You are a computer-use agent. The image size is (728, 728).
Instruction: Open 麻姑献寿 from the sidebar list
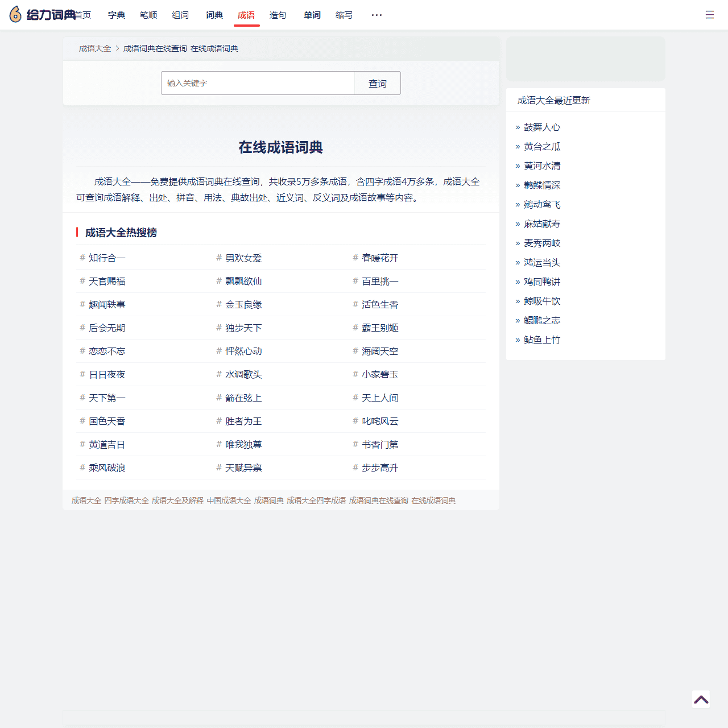coord(542,224)
